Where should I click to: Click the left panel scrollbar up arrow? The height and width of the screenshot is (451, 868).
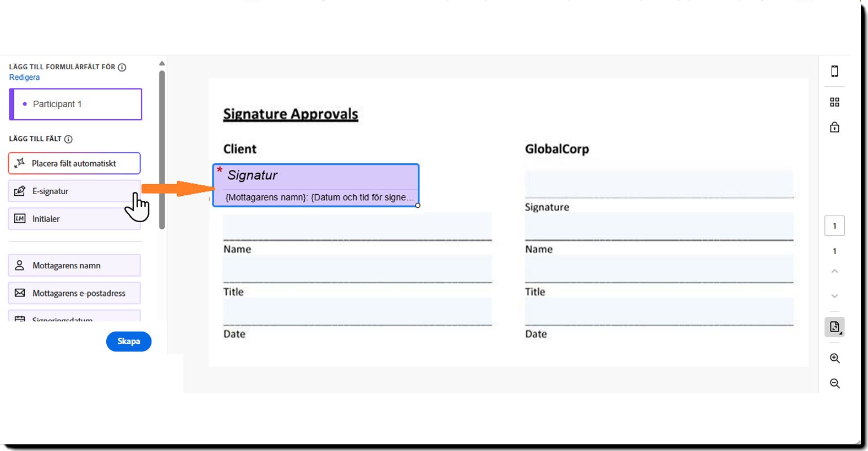(x=162, y=63)
